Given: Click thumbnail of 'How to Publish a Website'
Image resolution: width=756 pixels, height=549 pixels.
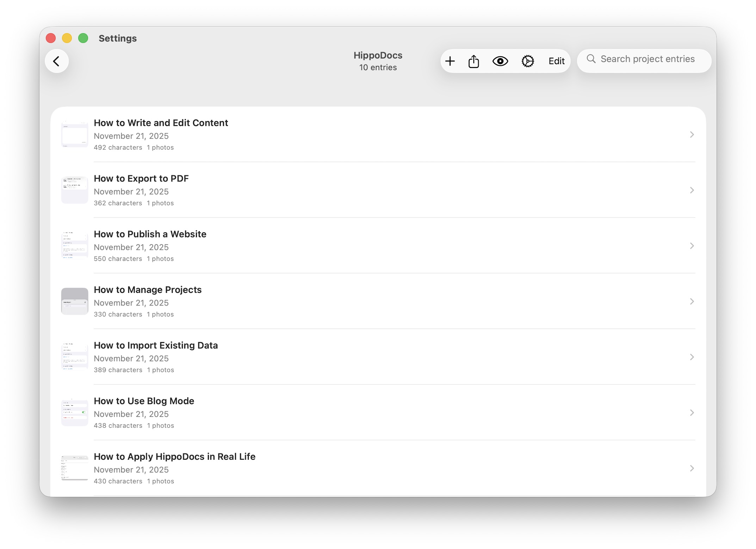Looking at the screenshot, I should point(75,246).
